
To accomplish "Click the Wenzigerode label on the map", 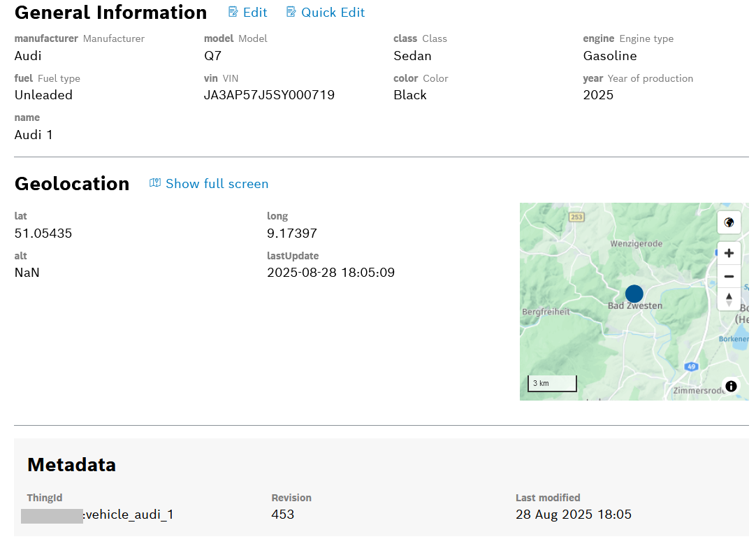I will tap(636, 244).
